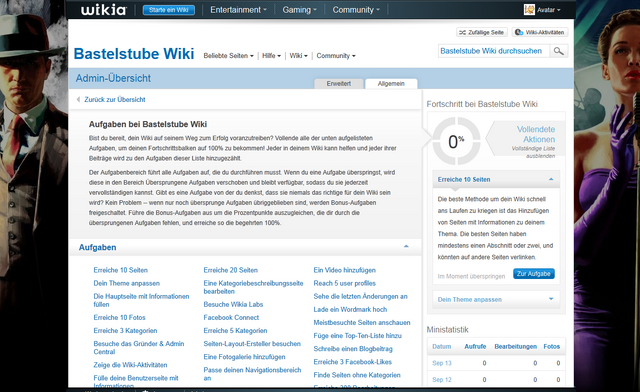640x392 pixels.
Task: Open Erreiche 10 Fotos task
Action: click(x=119, y=317)
